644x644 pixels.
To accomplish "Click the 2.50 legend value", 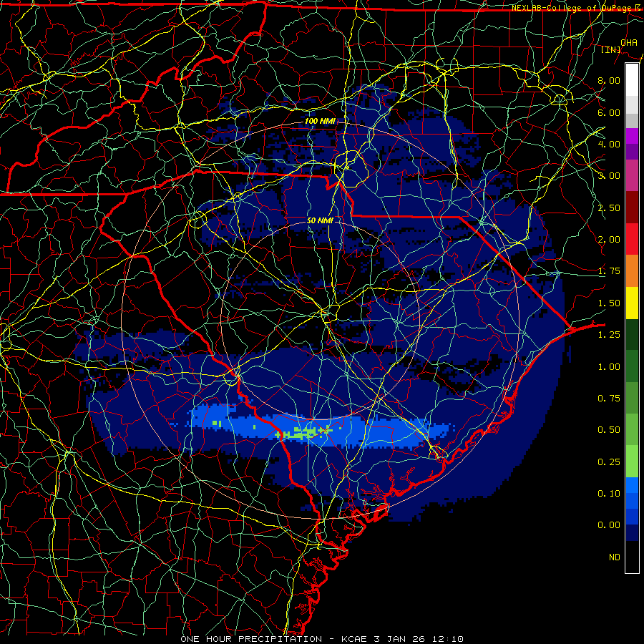I will 609,208.
